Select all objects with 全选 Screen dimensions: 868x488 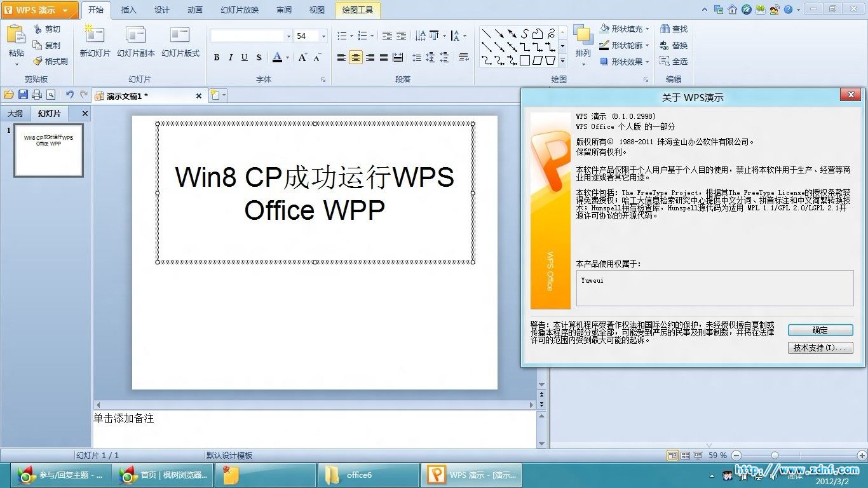coord(674,62)
